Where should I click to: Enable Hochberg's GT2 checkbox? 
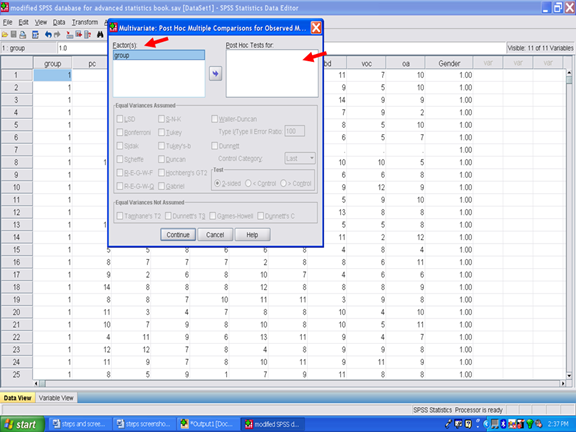161,173
